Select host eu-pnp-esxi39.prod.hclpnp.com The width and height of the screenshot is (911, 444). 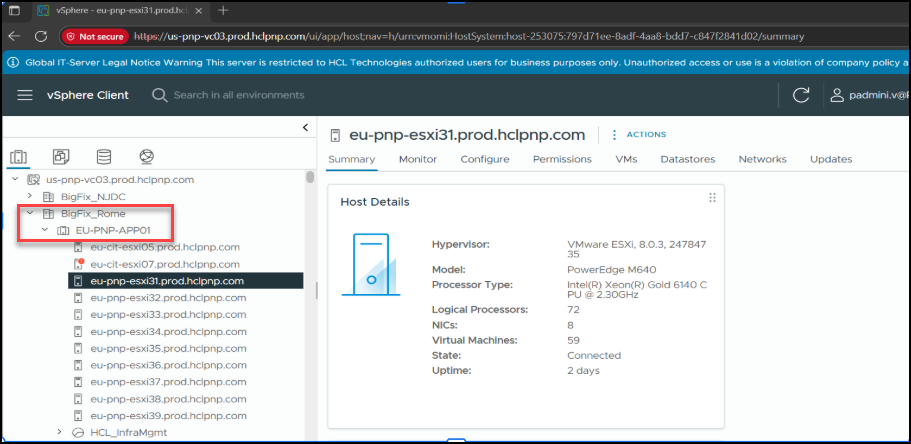tap(168, 416)
